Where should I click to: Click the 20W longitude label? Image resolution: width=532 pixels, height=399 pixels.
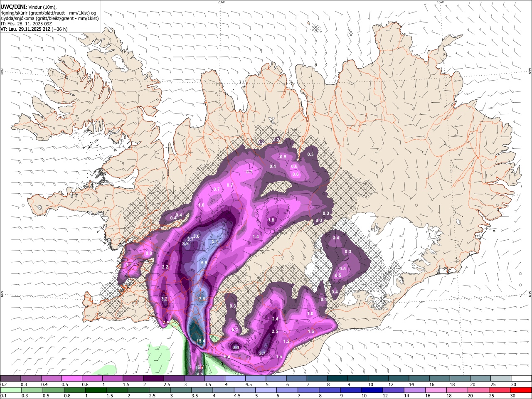(221, 2)
